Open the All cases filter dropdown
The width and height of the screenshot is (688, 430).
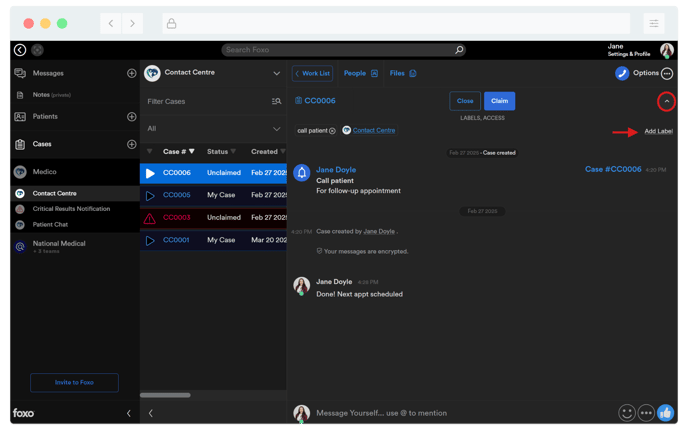214,129
